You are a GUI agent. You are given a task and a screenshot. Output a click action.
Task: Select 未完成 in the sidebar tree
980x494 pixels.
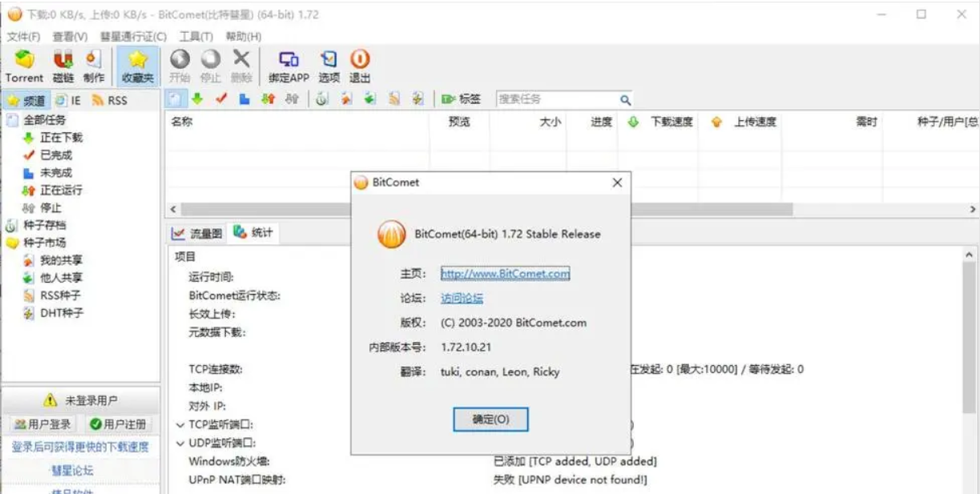pyautogui.click(x=56, y=173)
